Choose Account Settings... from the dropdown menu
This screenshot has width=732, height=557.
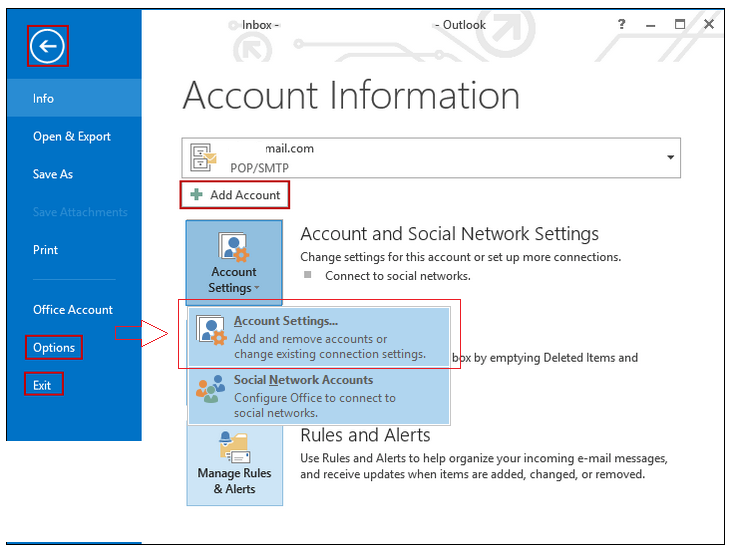pyautogui.click(x=319, y=337)
